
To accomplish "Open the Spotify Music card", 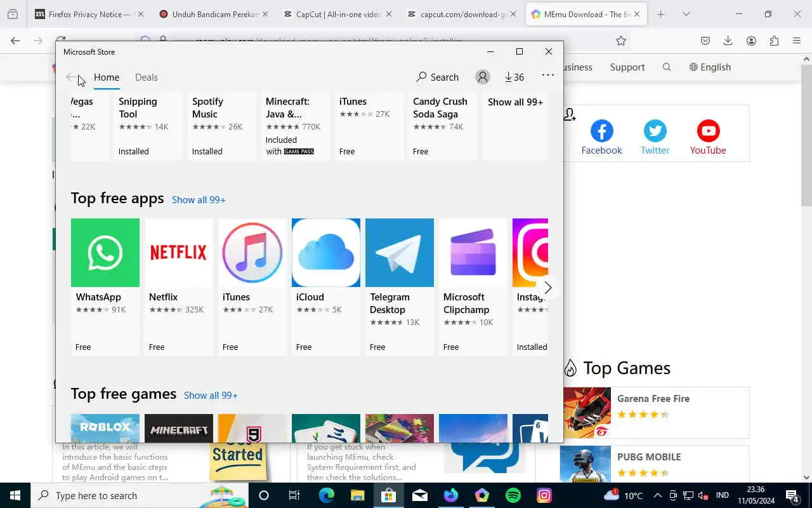I will point(221,126).
